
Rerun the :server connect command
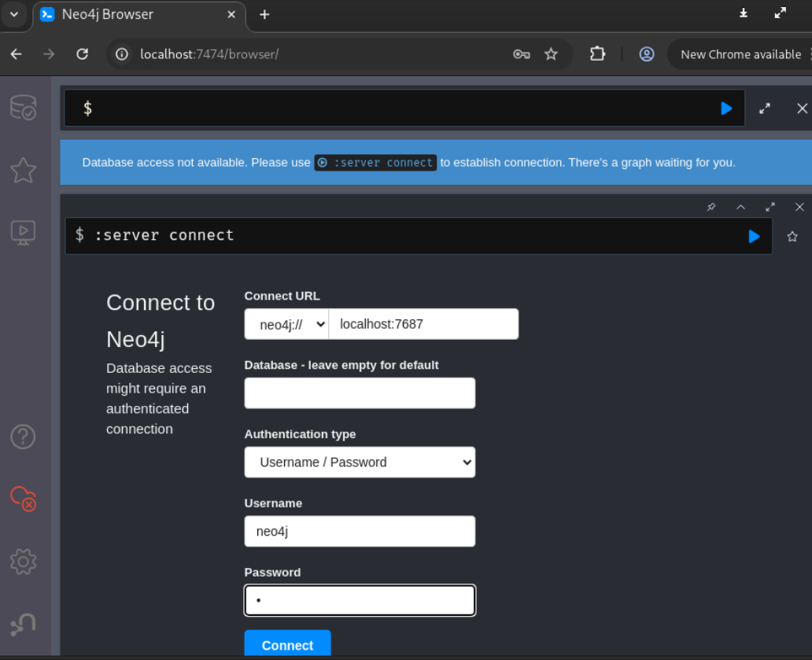click(755, 237)
